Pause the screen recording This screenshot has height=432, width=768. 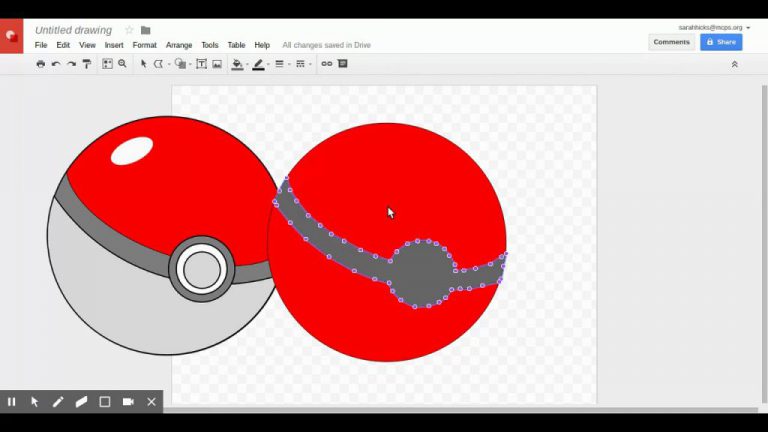click(x=11, y=402)
